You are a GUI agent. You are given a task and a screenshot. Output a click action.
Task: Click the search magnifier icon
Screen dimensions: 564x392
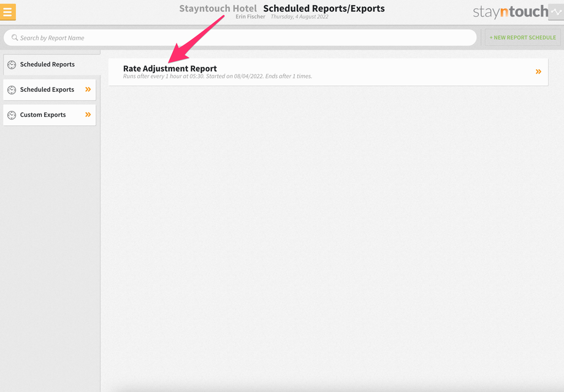(x=14, y=37)
